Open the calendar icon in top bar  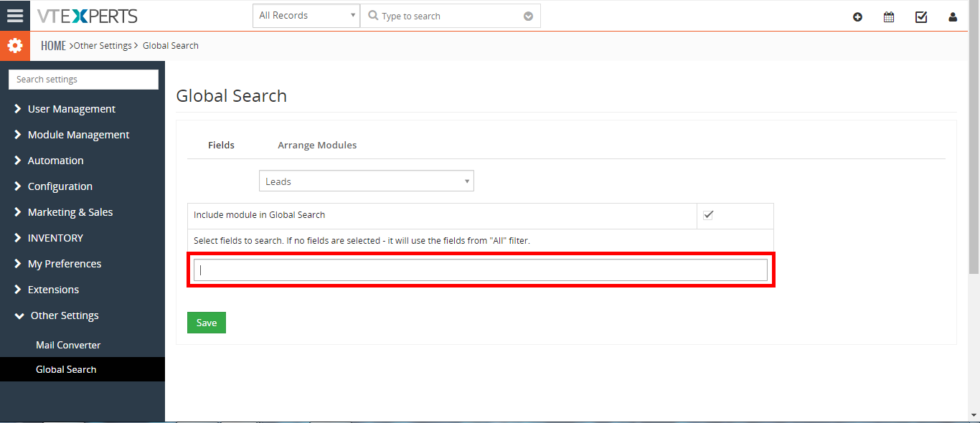(889, 16)
